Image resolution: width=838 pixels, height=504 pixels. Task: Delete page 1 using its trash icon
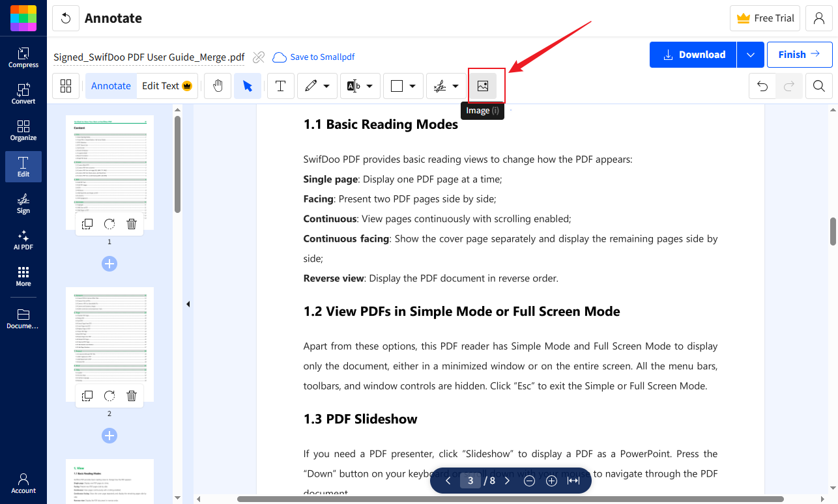[x=132, y=223]
